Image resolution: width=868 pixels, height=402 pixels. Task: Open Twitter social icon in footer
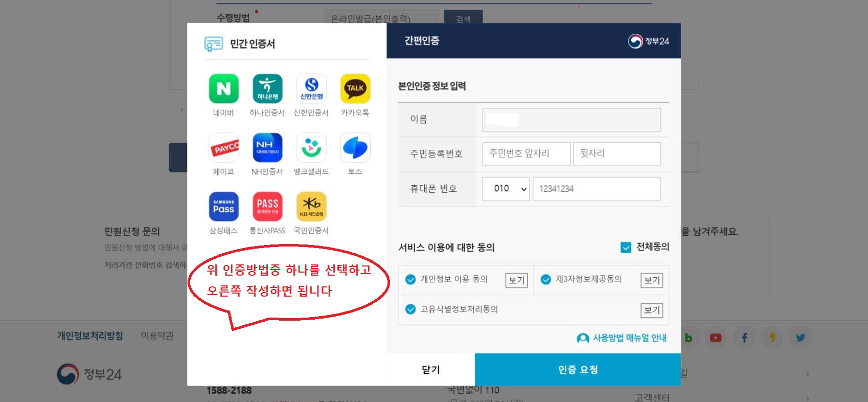(801, 338)
